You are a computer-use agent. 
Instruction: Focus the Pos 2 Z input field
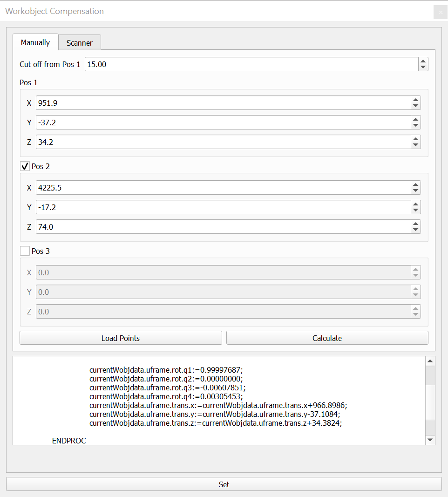pyautogui.click(x=223, y=227)
